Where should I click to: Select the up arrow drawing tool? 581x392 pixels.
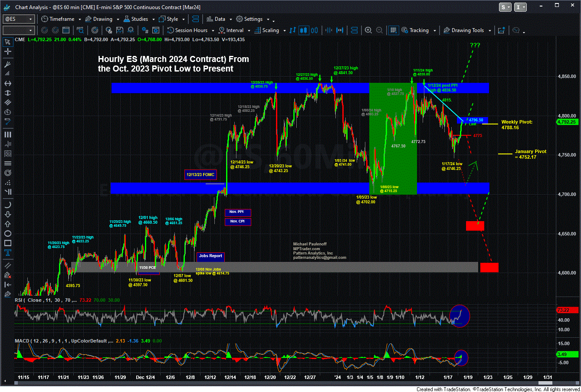7,224
